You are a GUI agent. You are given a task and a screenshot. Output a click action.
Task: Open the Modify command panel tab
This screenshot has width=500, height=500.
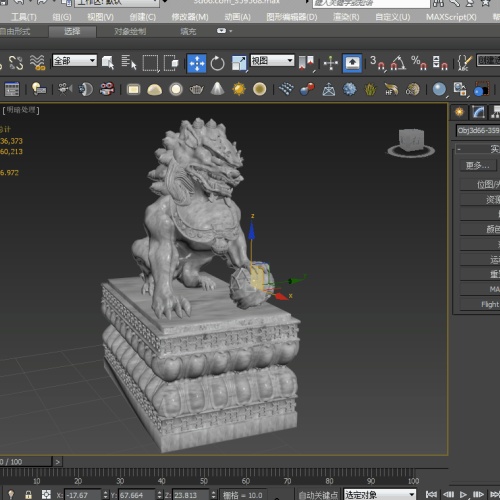[x=478, y=112]
